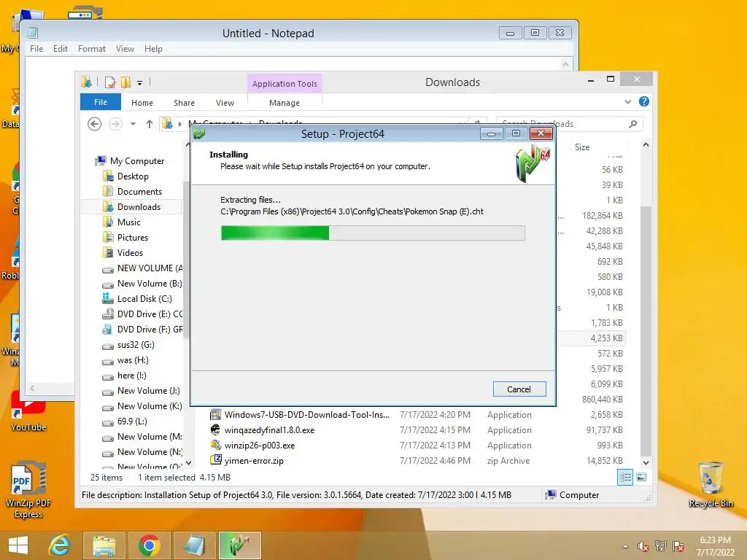Open View menu in Notepad
This screenshot has width=747, height=560.
tap(125, 49)
